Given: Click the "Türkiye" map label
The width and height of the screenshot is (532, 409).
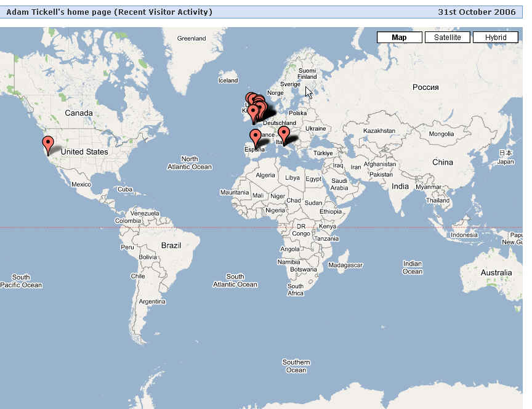Looking at the screenshot, I should 323,153.
